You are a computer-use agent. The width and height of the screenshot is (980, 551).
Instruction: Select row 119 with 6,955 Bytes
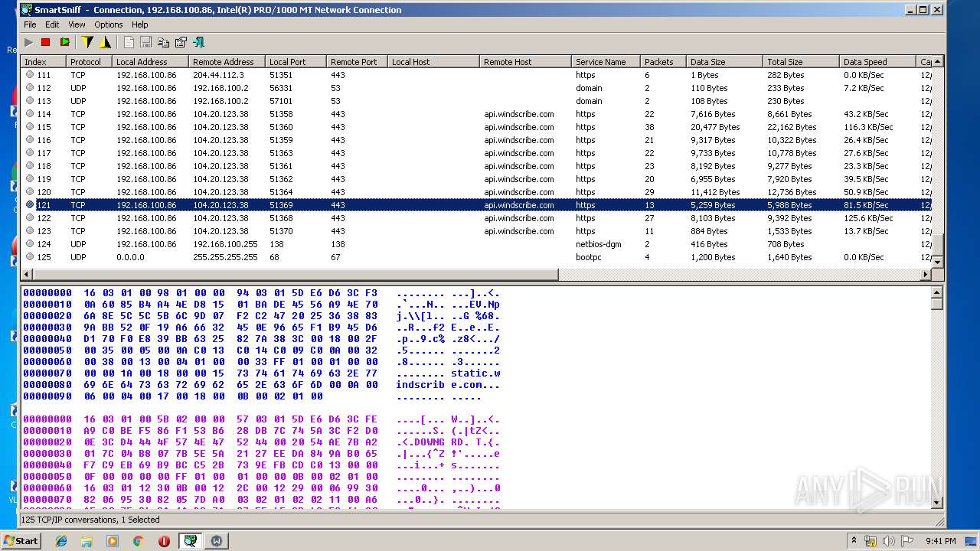tap(476, 179)
